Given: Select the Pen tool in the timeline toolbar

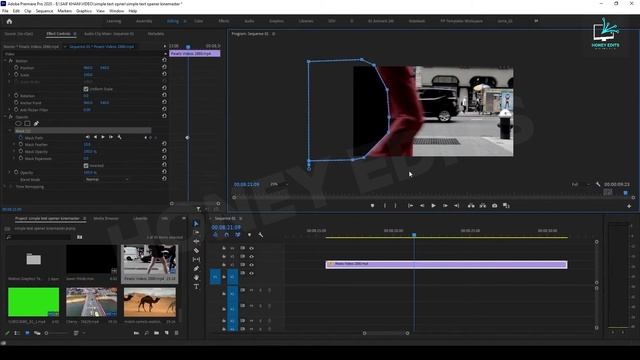Looking at the screenshot, I should point(196,269).
